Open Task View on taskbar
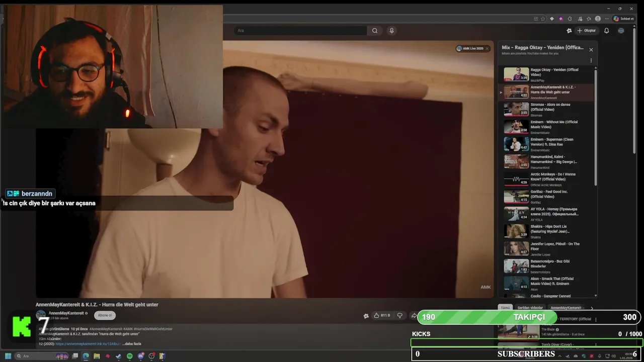644x362 pixels. pos(75,356)
